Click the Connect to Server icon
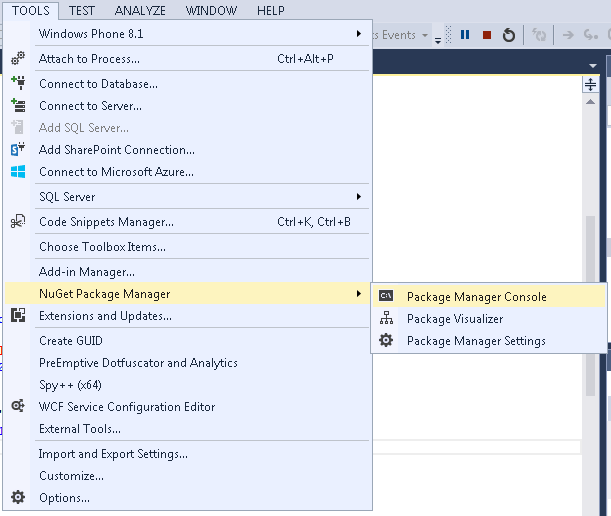This screenshot has width=611, height=516. (x=18, y=105)
